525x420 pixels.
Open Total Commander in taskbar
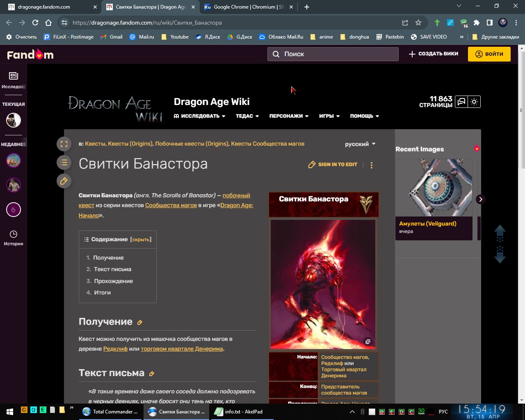[111, 411]
